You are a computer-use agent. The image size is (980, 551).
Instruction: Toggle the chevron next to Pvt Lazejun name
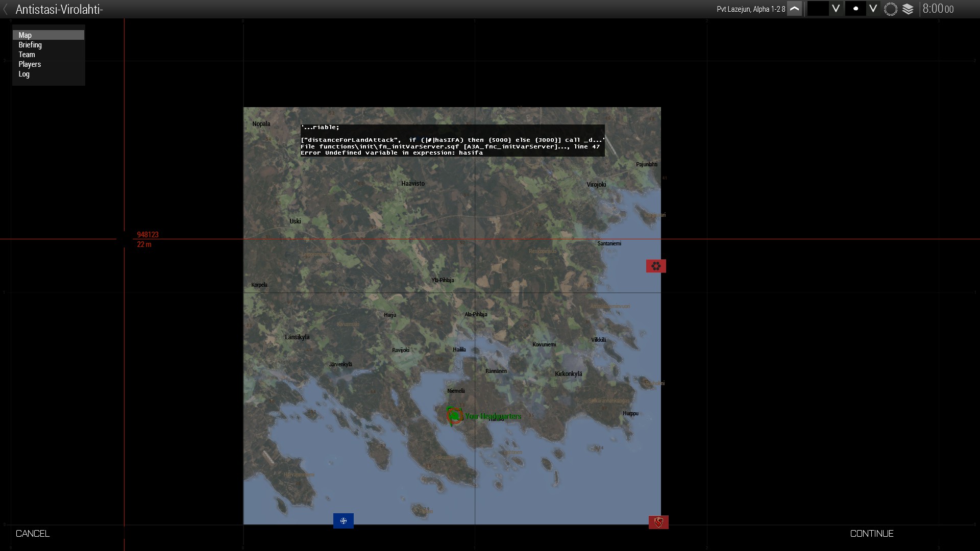click(795, 9)
